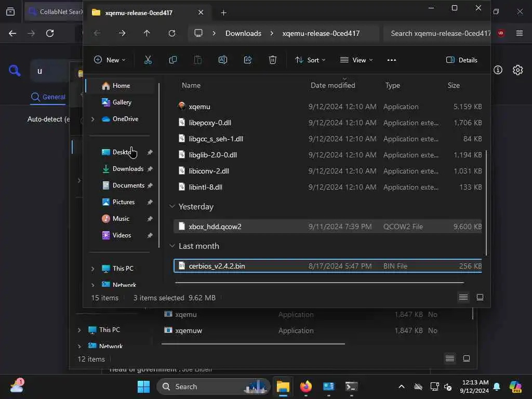The image size is (532, 399).
Task: Unpin Music using its pin icon
Action: [150, 219]
